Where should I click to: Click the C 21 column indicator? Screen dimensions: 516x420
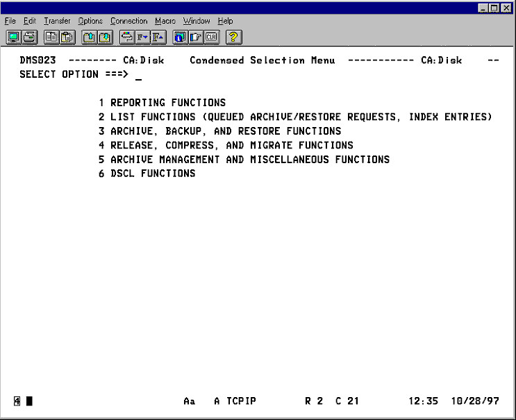[347, 401]
